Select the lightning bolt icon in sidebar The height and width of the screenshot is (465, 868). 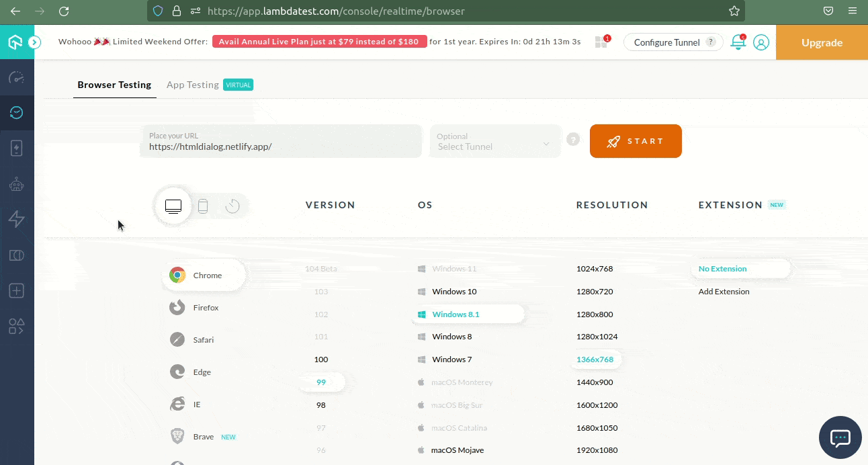click(18, 219)
